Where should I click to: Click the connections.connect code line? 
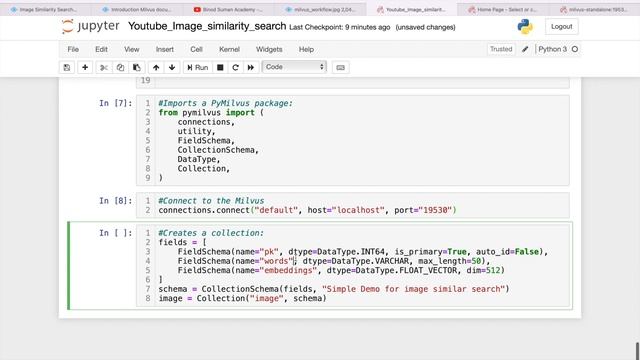(307, 210)
